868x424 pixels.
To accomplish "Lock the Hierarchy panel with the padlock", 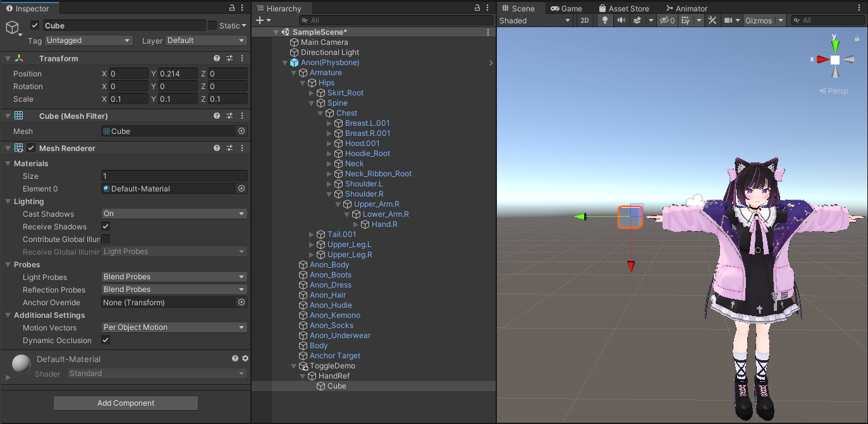I will pyautogui.click(x=477, y=8).
